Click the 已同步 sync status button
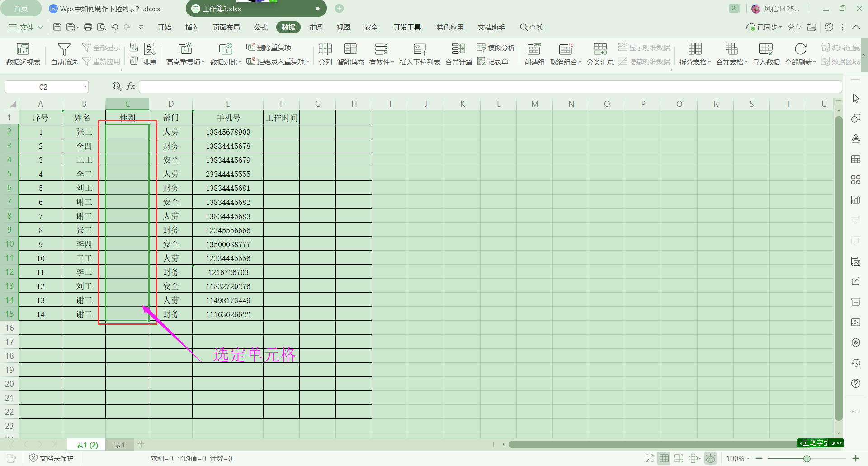This screenshot has width=868, height=466. click(x=764, y=27)
